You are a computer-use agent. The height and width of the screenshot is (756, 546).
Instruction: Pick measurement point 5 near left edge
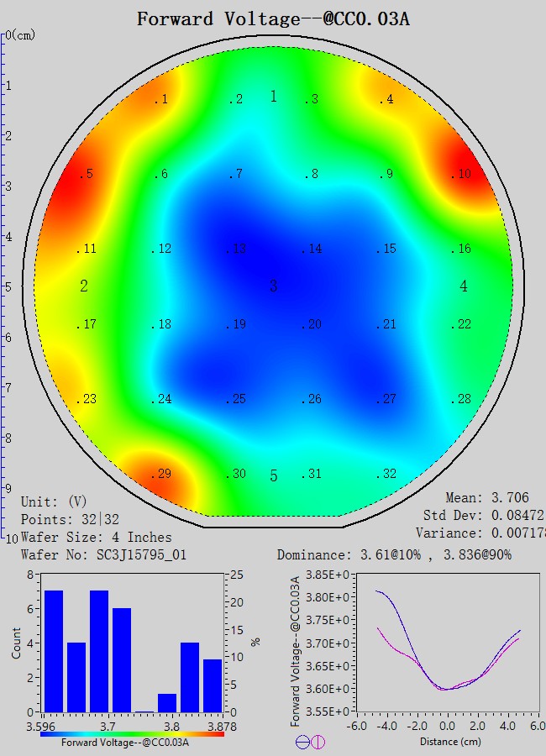(86, 175)
